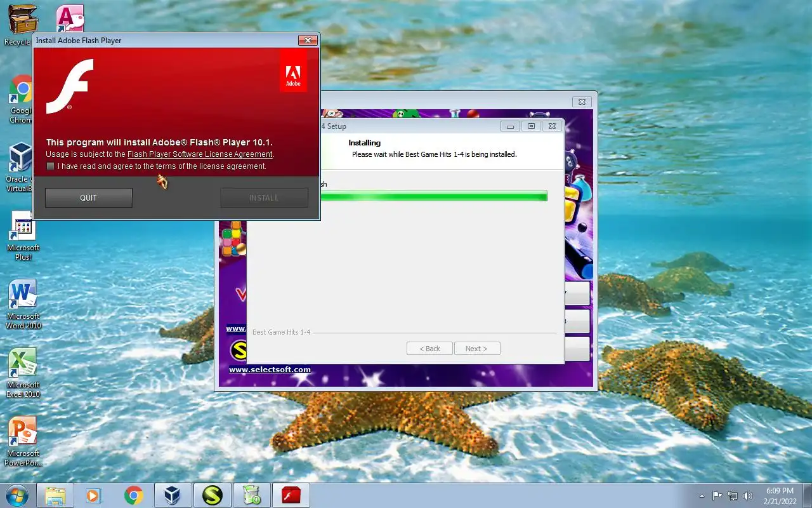Screen dimensions: 812x508
Task: Open the Microsoft Plus! desktop shortcut
Action: click(x=23, y=236)
